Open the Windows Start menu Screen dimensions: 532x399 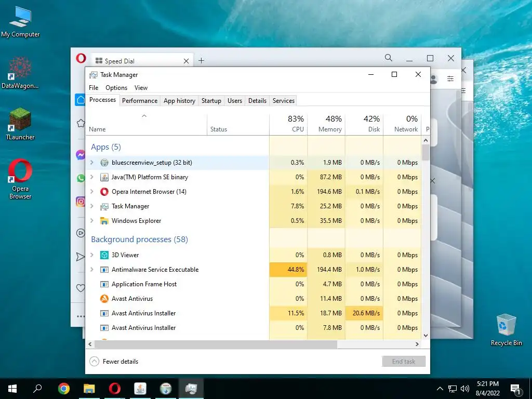coord(12,389)
